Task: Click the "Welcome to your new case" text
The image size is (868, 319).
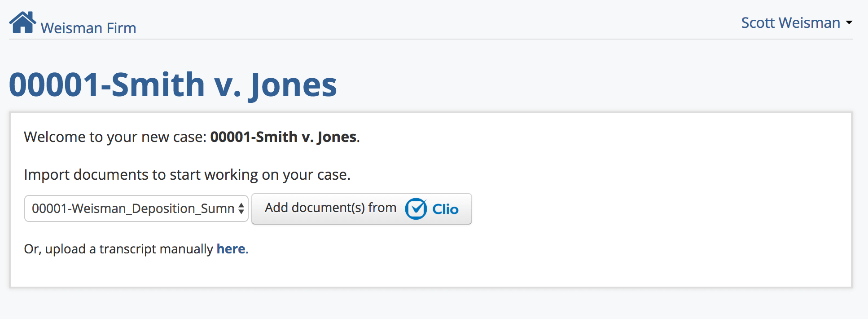Action: tap(115, 137)
